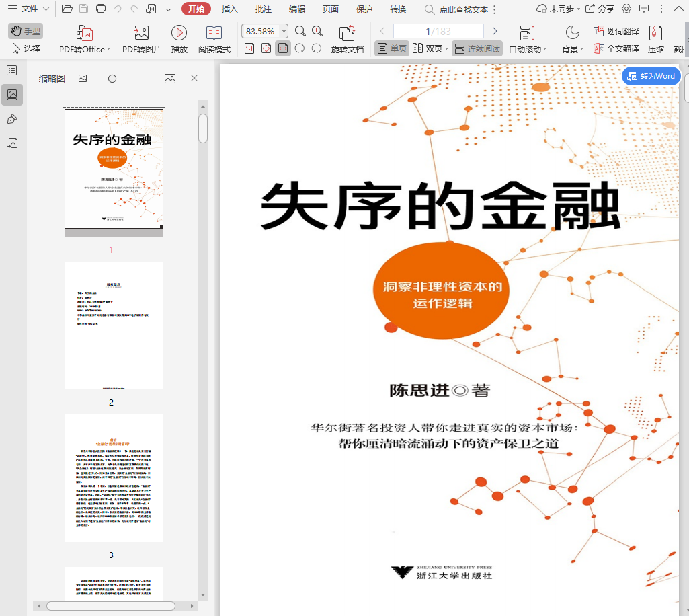Screen dimensions: 689x616
Task: Expand the 自动滚动 dropdown
Action: tap(544, 49)
